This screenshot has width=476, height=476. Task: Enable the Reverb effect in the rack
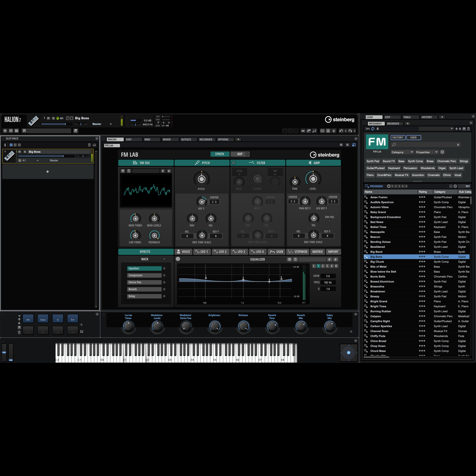(164, 289)
